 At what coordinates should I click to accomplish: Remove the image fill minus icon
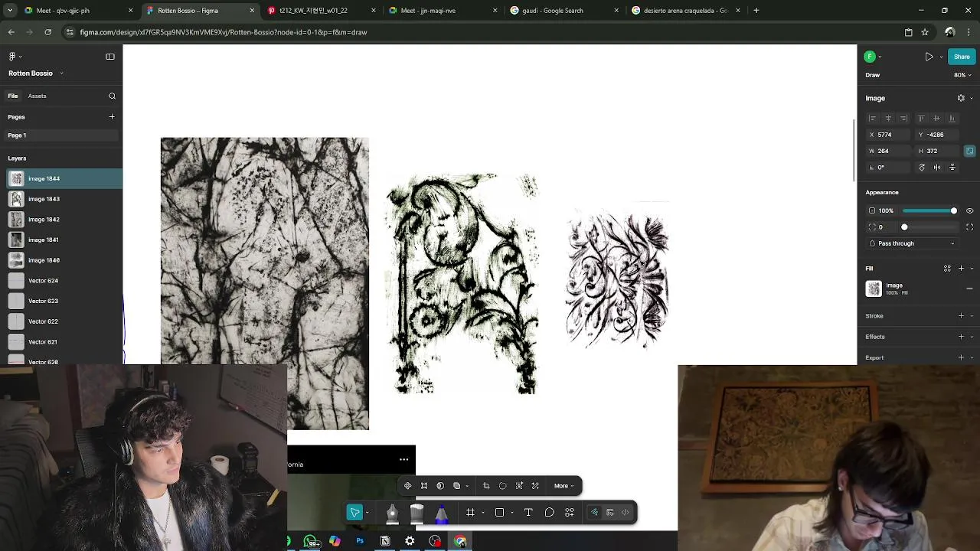969,289
